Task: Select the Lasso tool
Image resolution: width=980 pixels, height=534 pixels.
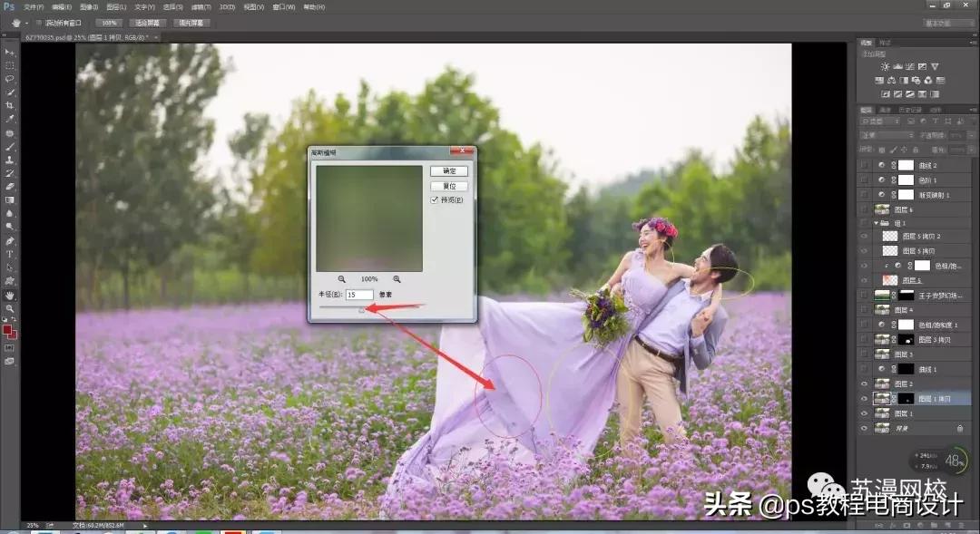Action: (10, 79)
